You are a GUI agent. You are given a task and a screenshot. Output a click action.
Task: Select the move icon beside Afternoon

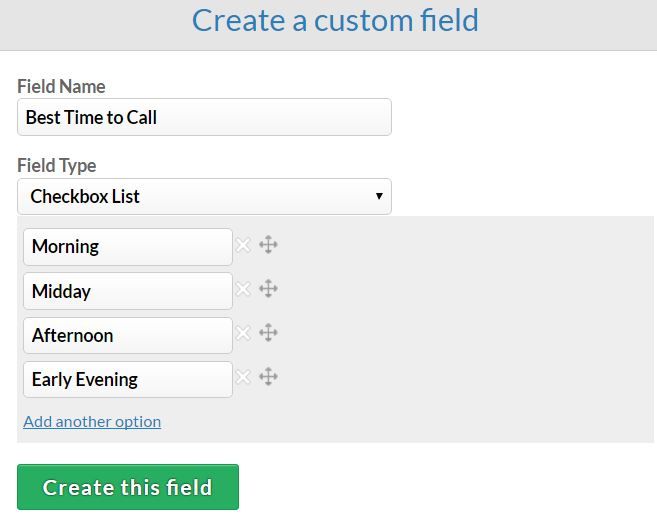point(268,333)
